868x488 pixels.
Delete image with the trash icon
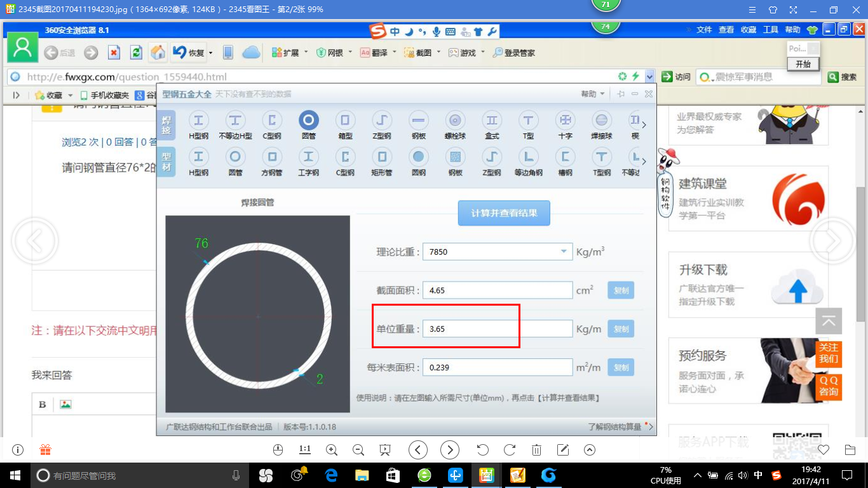point(536,450)
